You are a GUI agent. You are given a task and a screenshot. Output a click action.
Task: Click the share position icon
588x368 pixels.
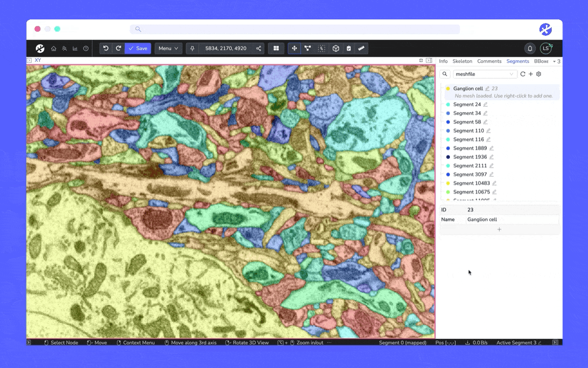pyautogui.click(x=259, y=49)
